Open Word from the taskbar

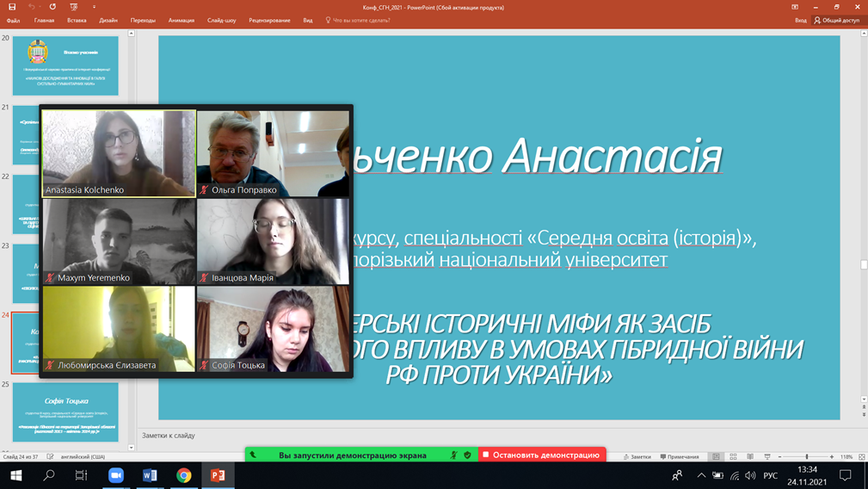150,475
